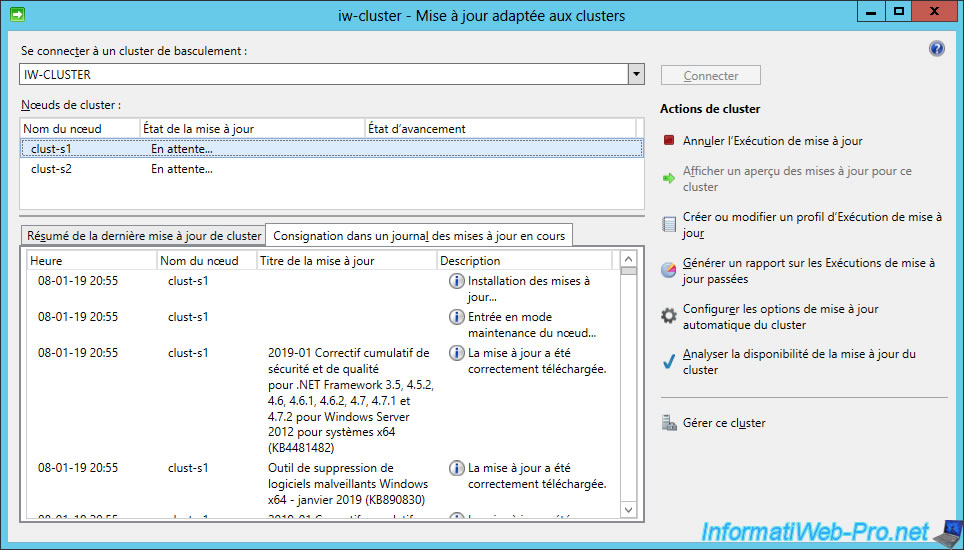
Task: Click the Gérer ce cluster server icon
Action: (669, 423)
